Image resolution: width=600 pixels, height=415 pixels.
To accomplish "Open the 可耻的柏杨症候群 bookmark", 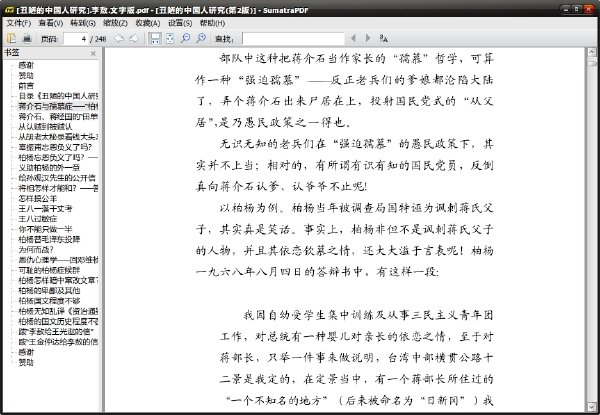I will coord(49,270).
